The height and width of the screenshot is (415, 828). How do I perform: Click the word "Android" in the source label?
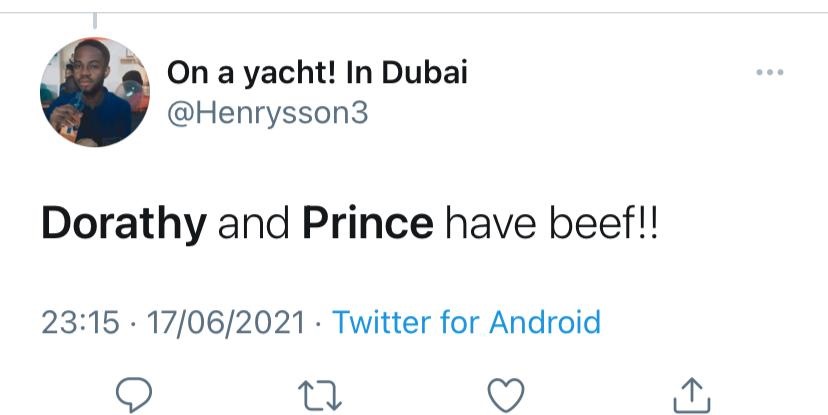point(544,322)
